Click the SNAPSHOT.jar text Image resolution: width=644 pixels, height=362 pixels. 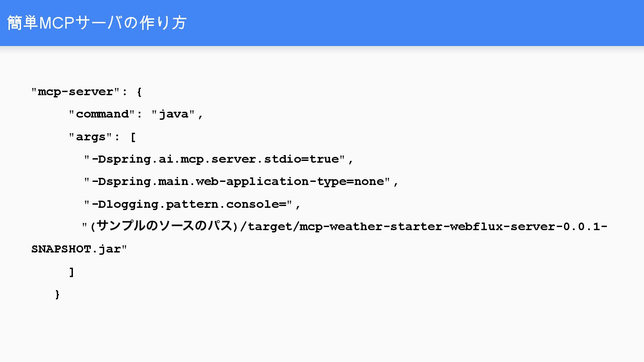(76, 249)
